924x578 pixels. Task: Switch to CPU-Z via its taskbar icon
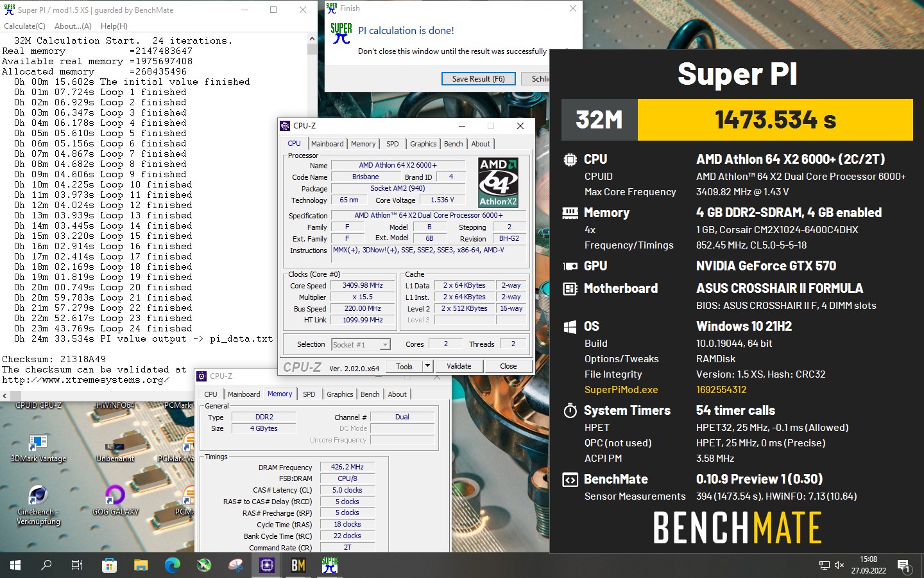[x=267, y=565]
